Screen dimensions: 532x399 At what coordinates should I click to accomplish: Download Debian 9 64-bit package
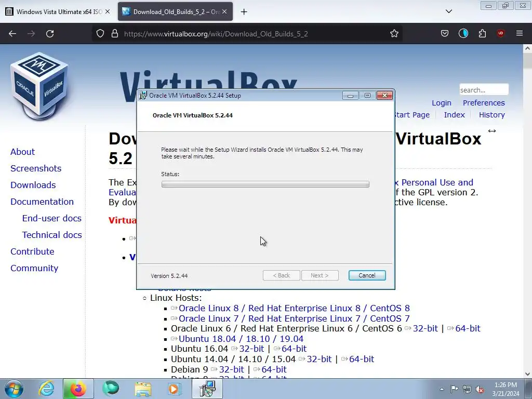pyautogui.click(x=274, y=369)
